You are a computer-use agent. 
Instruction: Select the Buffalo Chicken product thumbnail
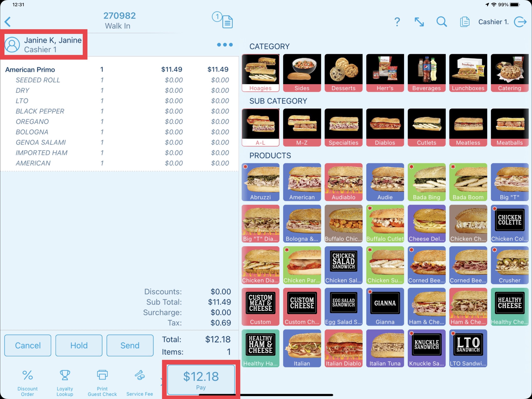pyautogui.click(x=343, y=224)
